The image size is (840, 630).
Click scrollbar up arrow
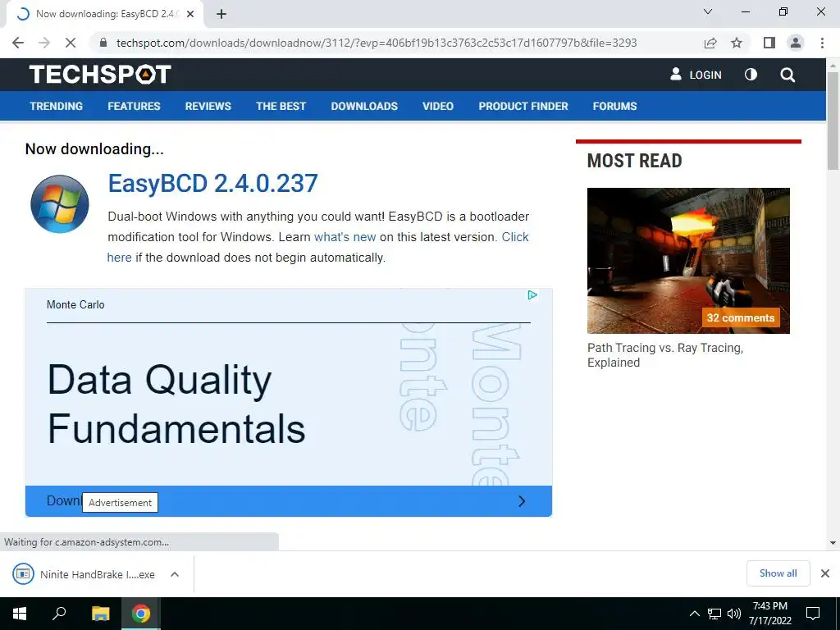[x=833, y=65]
